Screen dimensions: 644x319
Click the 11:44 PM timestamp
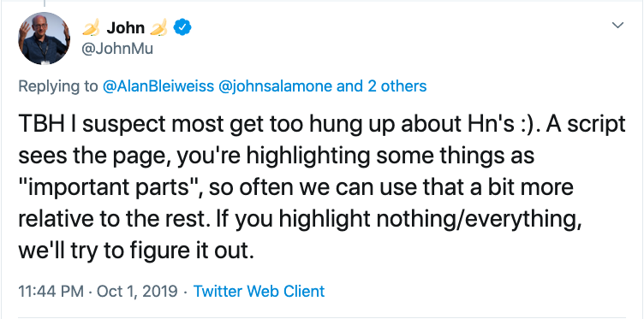pyautogui.click(x=51, y=291)
